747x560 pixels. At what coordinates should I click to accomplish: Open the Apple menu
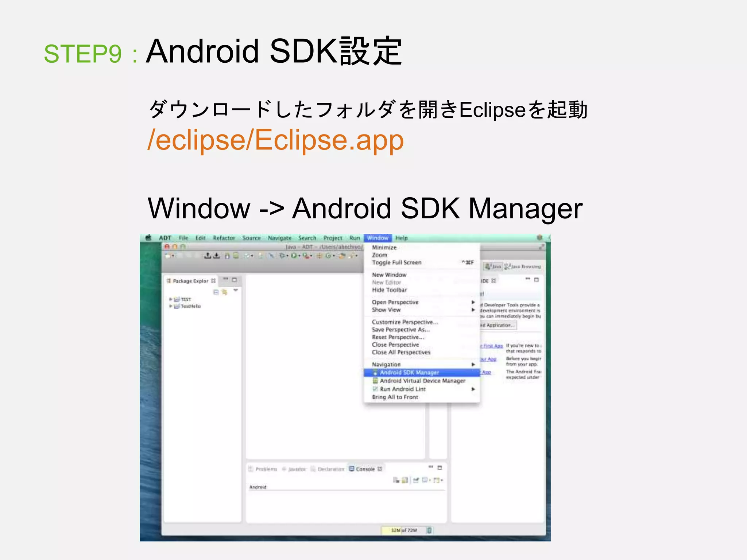[x=148, y=238]
